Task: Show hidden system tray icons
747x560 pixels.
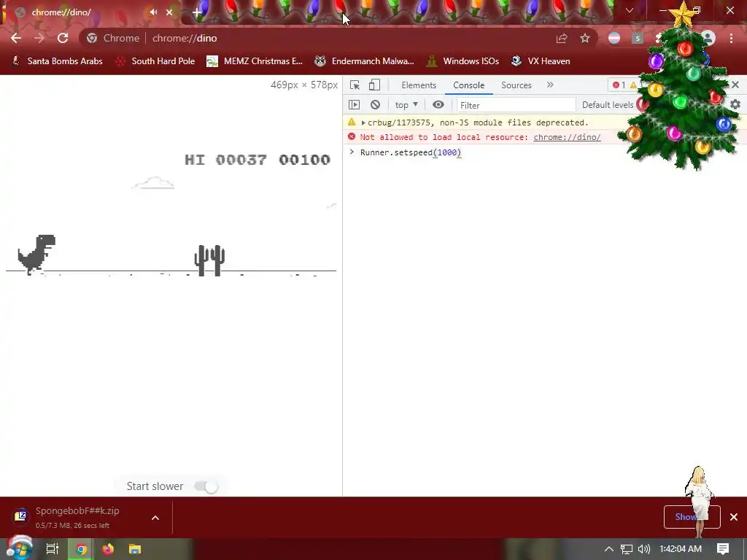Action: pyautogui.click(x=609, y=549)
